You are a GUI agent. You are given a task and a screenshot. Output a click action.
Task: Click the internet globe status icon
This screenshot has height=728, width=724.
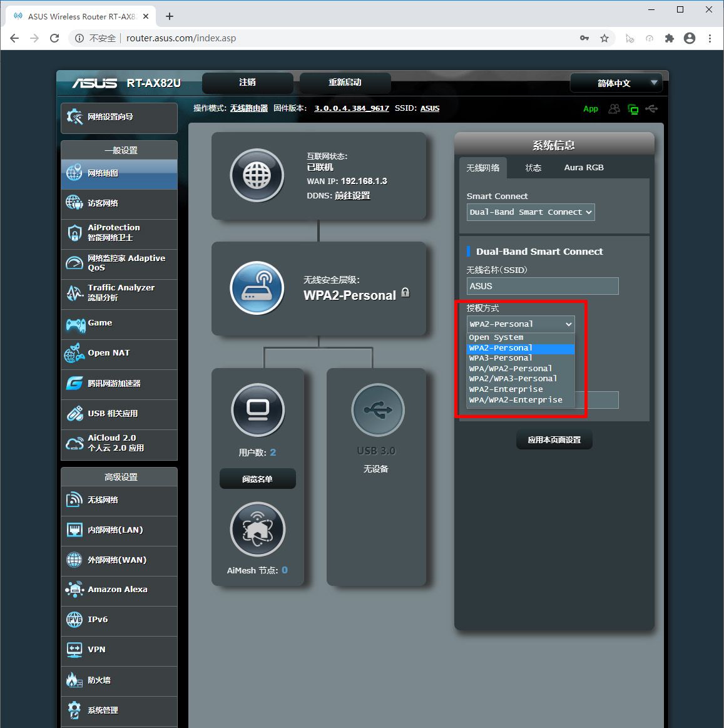pos(257,175)
